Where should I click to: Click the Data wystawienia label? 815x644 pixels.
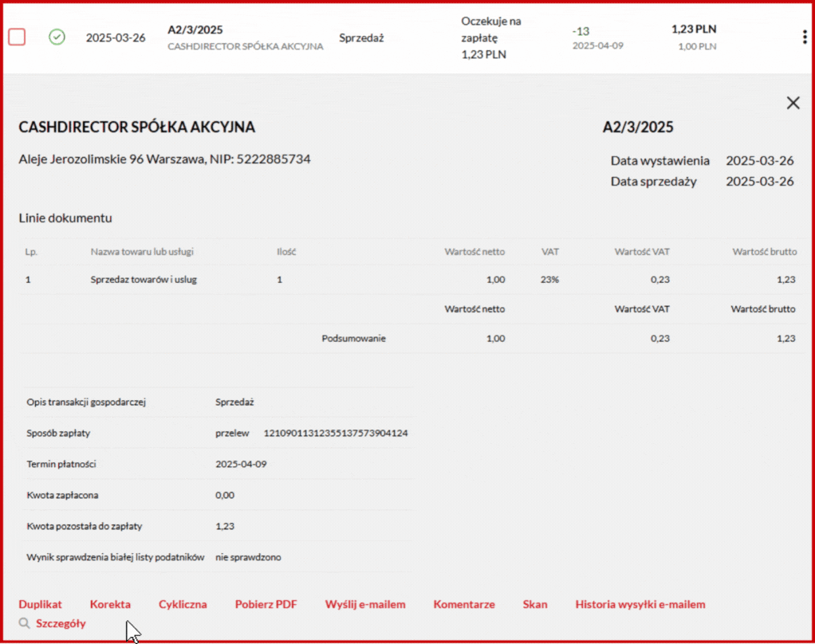(659, 160)
